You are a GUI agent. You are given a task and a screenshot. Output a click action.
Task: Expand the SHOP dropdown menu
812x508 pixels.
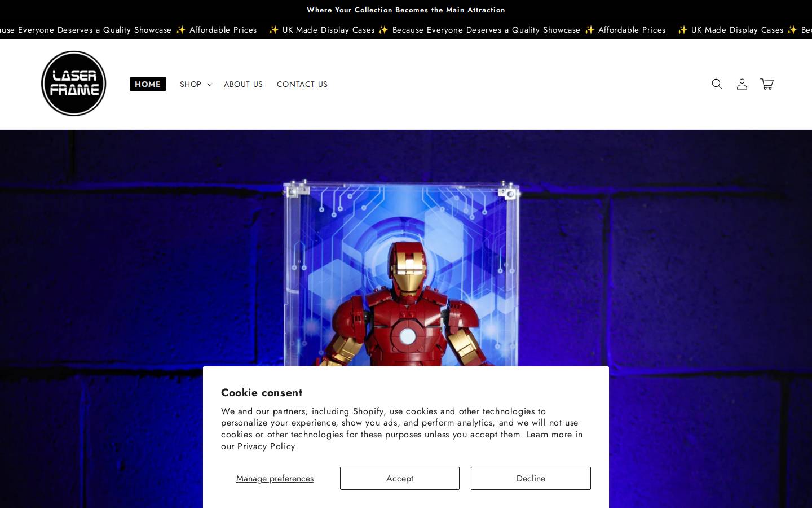tap(196, 84)
